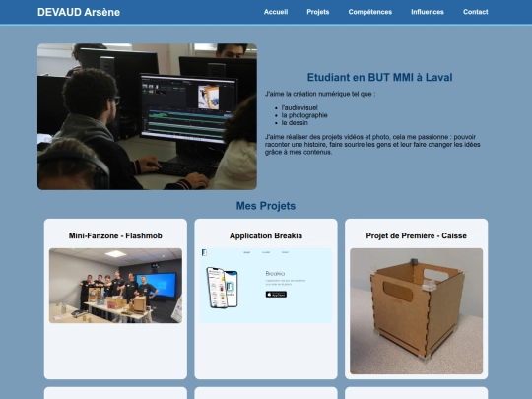Open the video editing workstation photo
Screen dimensions: 532x399
pyautogui.click(x=147, y=116)
